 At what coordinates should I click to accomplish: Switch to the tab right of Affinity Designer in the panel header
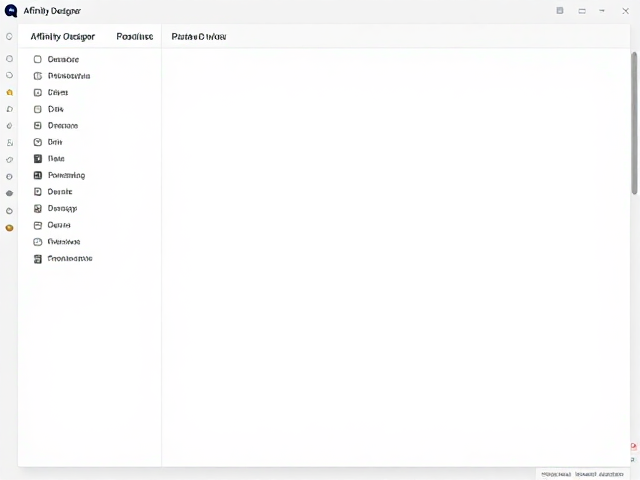coord(135,37)
